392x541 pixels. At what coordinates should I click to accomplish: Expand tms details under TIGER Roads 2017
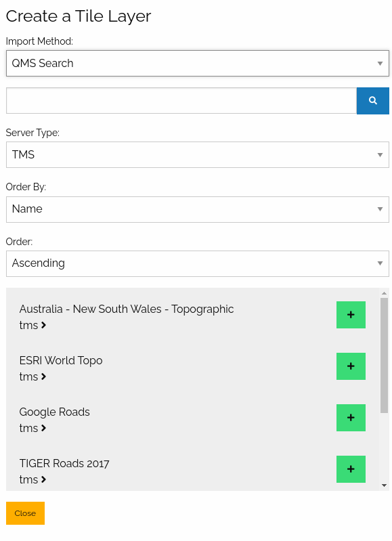32,479
